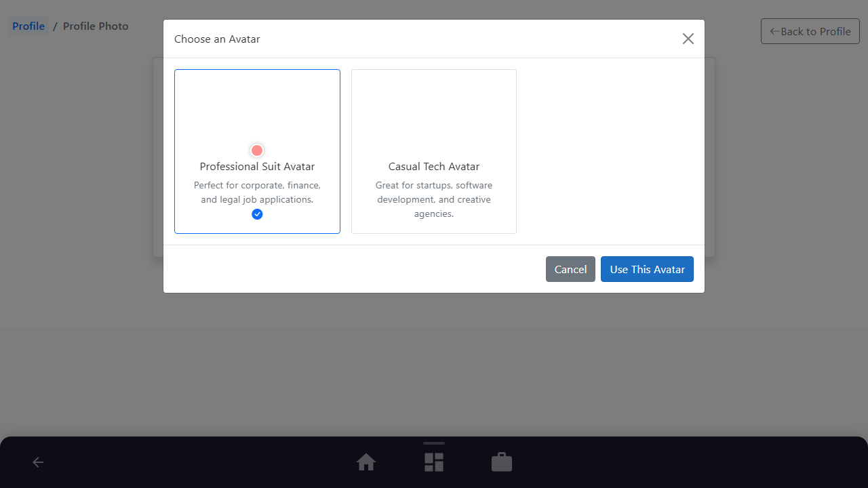This screenshot has height=488, width=868.
Task: Tap the bottom bar drag handle
Action: [x=434, y=443]
